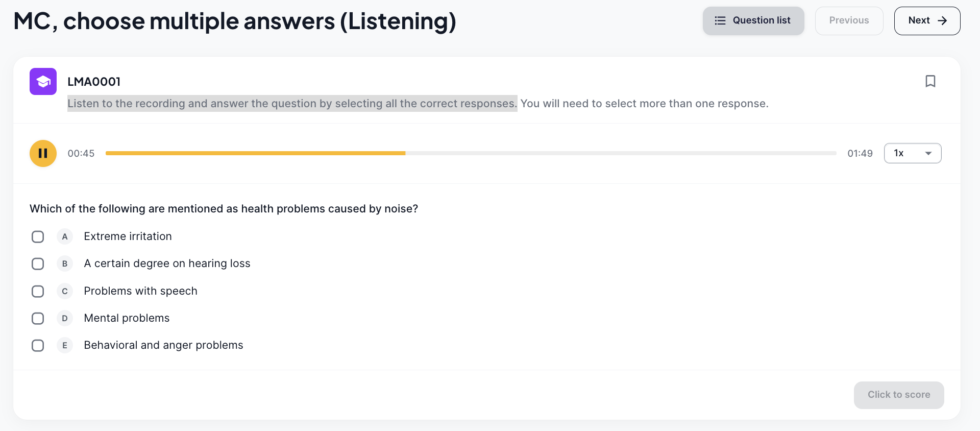This screenshot has width=980, height=431.
Task: Seek on the audio progress bar
Action: [x=471, y=153]
